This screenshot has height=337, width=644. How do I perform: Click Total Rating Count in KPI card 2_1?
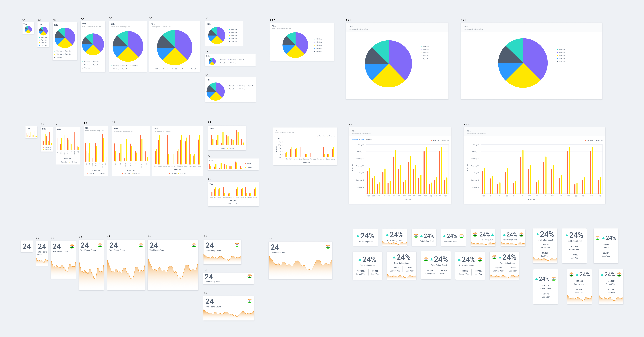(x=42, y=253)
